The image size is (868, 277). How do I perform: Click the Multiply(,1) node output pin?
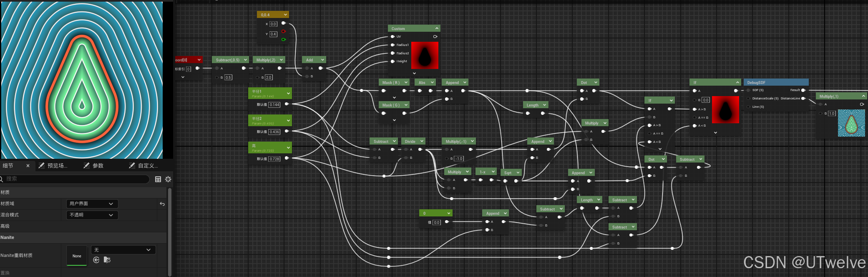point(862,104)
